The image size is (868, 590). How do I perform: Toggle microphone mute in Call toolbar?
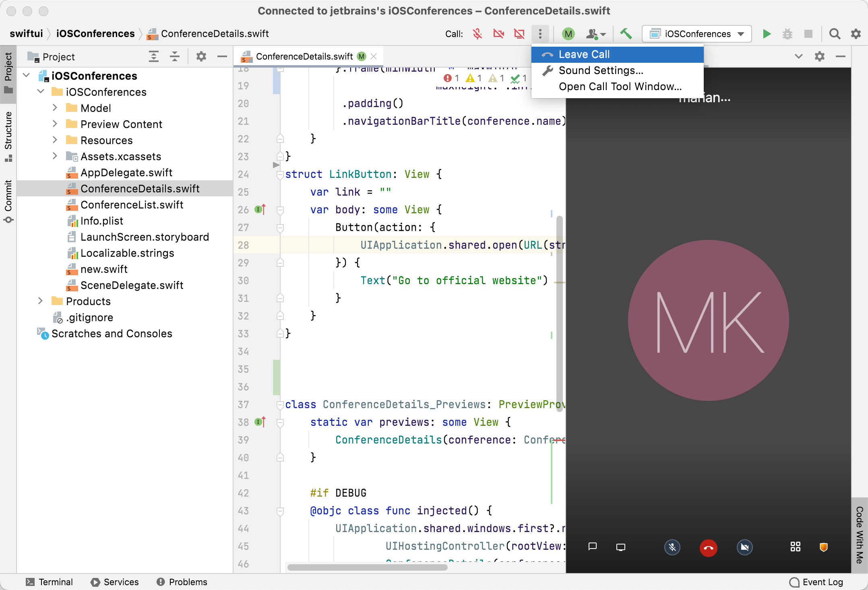coord(477,34)
